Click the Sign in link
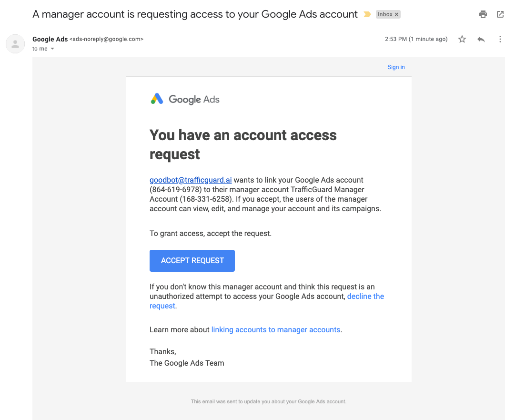 pyautogui.click(x=396, y=67)
